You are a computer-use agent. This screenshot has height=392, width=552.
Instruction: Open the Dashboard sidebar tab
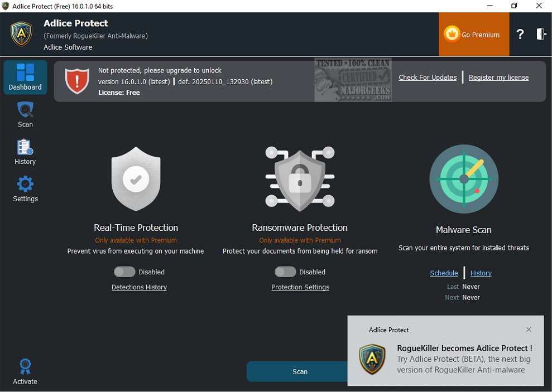click(x=25, y=77)
